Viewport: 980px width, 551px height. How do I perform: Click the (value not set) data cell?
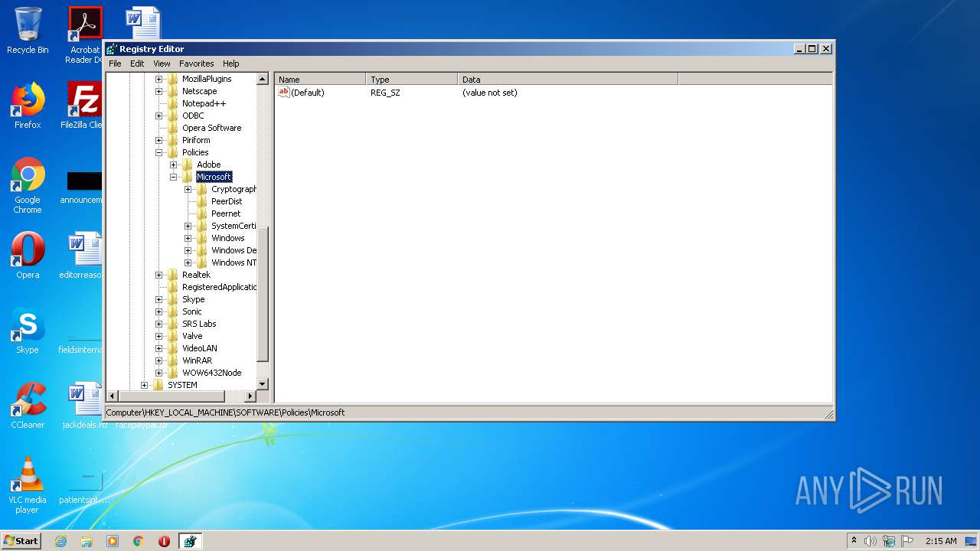click(x=490, y=93)
